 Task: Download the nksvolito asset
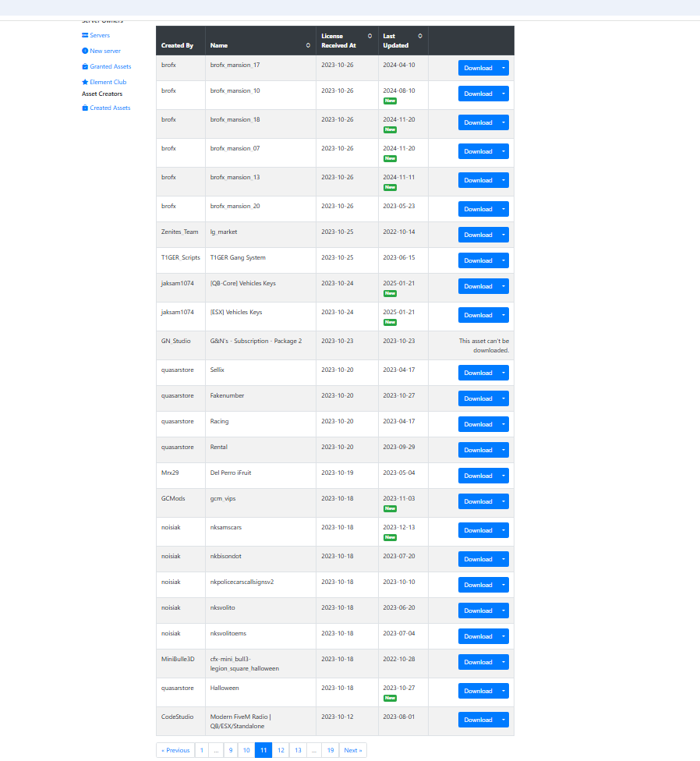point(478,611)
